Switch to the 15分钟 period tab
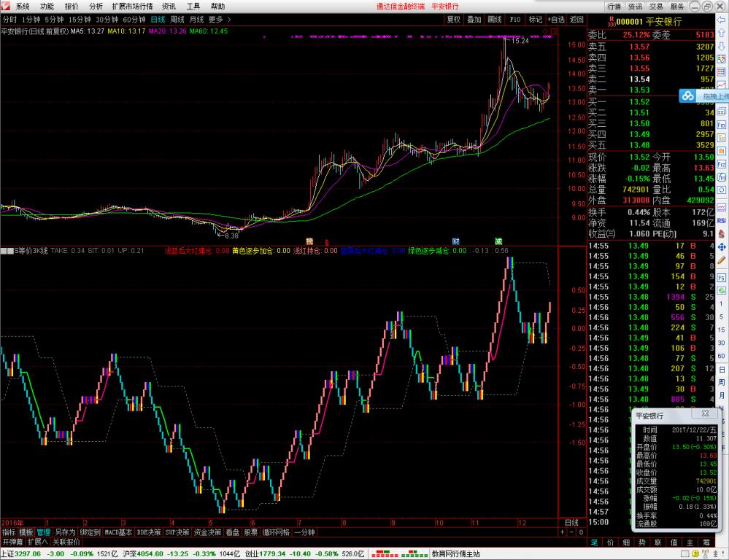Viewport: 729px width, 560px height. 80,20
